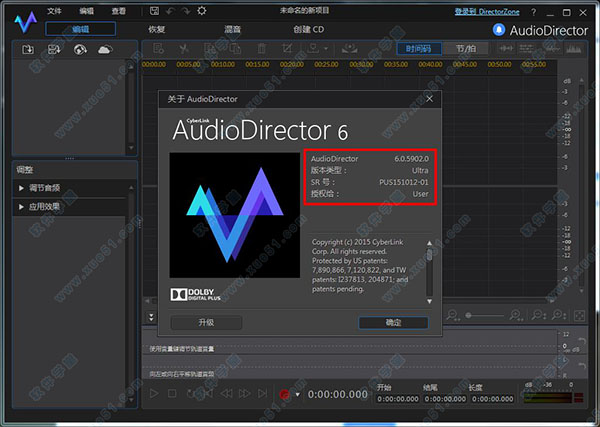Click the notification bell beside AudioDirector logo
This screenshot has width=600, height=427.
499,30
